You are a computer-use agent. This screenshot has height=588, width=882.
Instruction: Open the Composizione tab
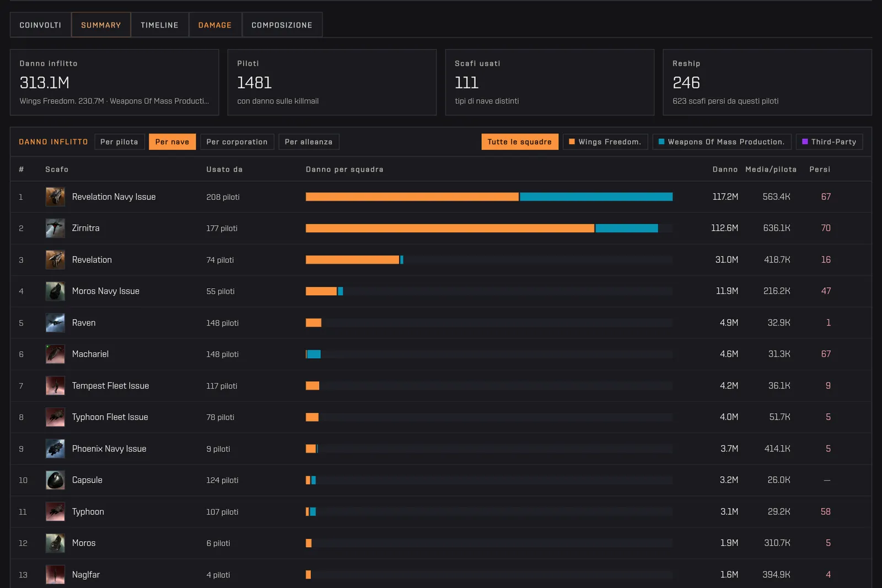[x=282, y=25]
